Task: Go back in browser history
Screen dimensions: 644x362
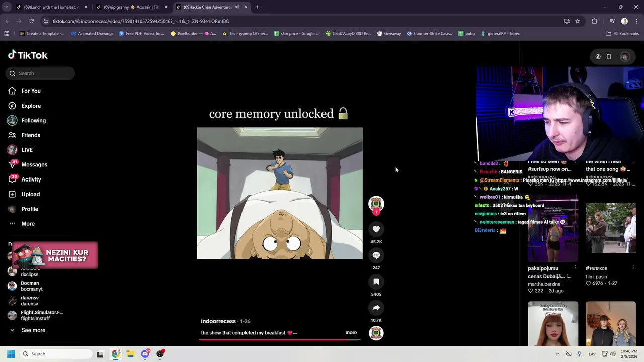Action: pyautogui.click(x=7, y=21)
